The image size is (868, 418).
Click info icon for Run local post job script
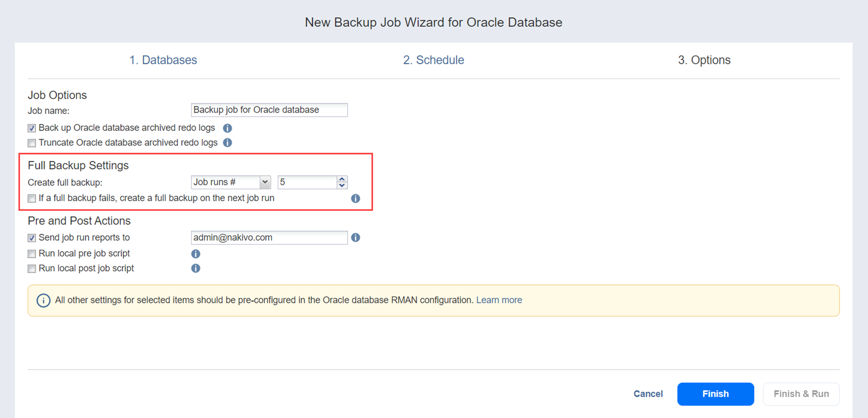coord(196,269)
